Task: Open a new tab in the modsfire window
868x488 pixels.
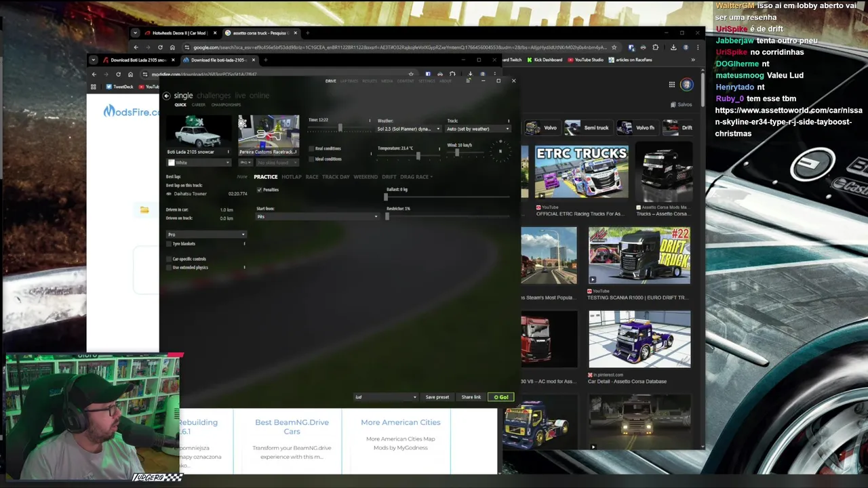Action: (x=265, y=60)
